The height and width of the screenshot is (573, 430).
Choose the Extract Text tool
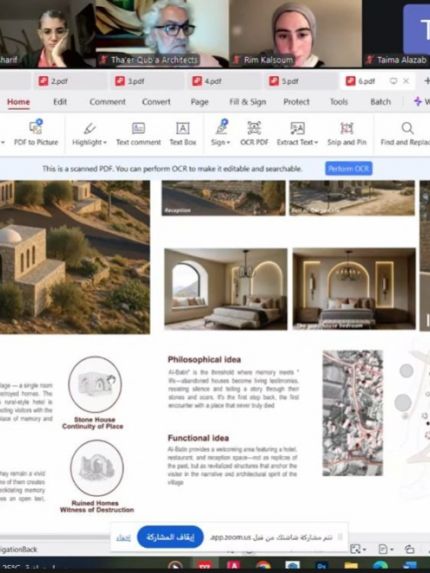(x=297, y=134)
